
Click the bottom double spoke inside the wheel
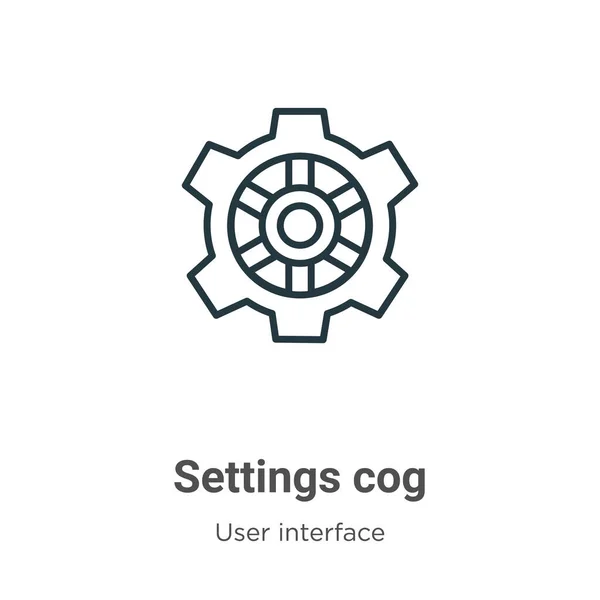pos(300,277)
